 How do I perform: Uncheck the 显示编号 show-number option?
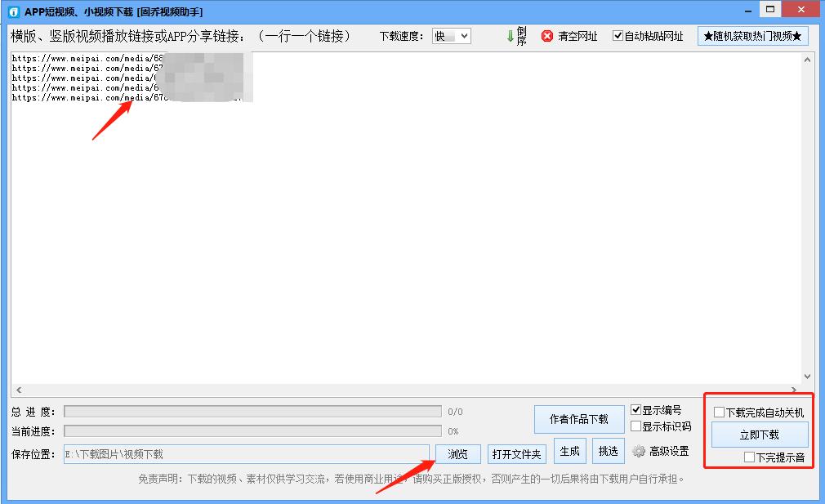(x=638, y=410)
